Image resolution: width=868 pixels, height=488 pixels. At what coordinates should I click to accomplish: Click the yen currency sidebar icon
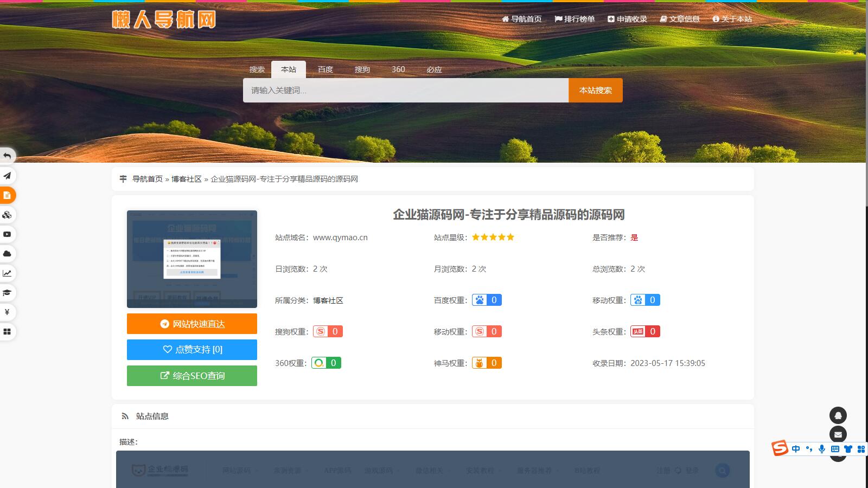(x=7, y=312)
